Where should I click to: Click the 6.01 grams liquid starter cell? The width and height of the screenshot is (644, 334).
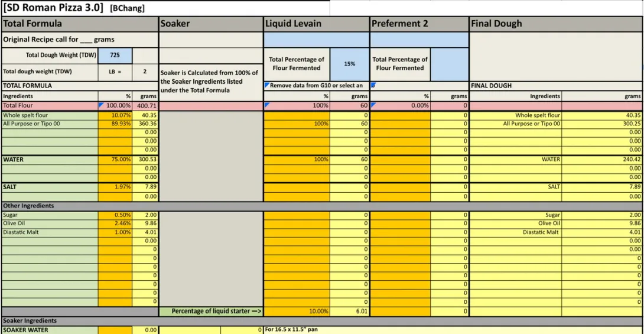click(x=350, y=311)
